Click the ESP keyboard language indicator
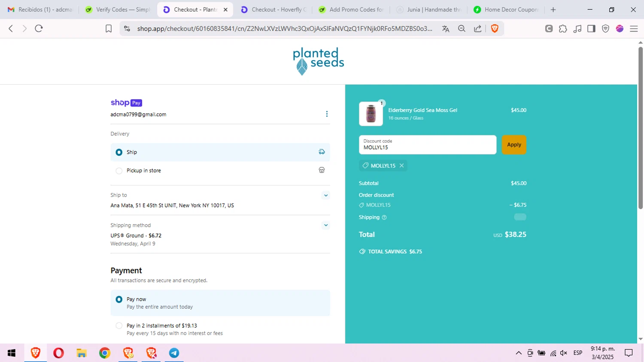The width and height of the screenshot is (644, 362). tap(578, 353)
